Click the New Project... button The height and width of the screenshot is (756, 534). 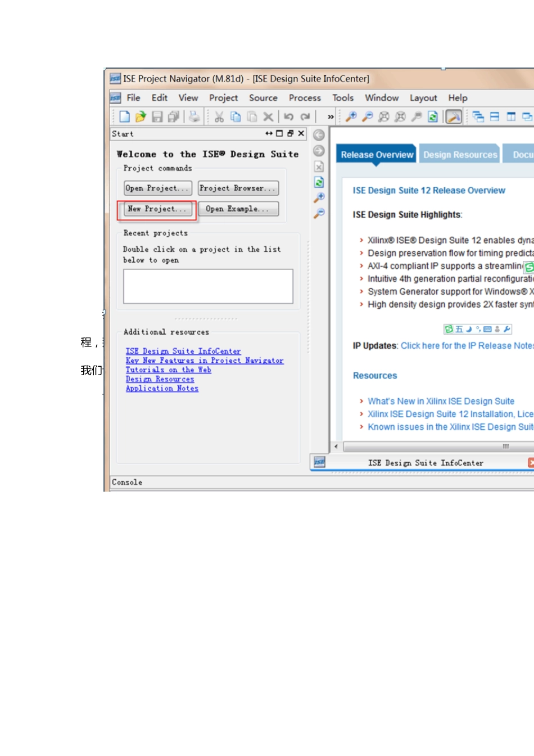click(158, 209)
